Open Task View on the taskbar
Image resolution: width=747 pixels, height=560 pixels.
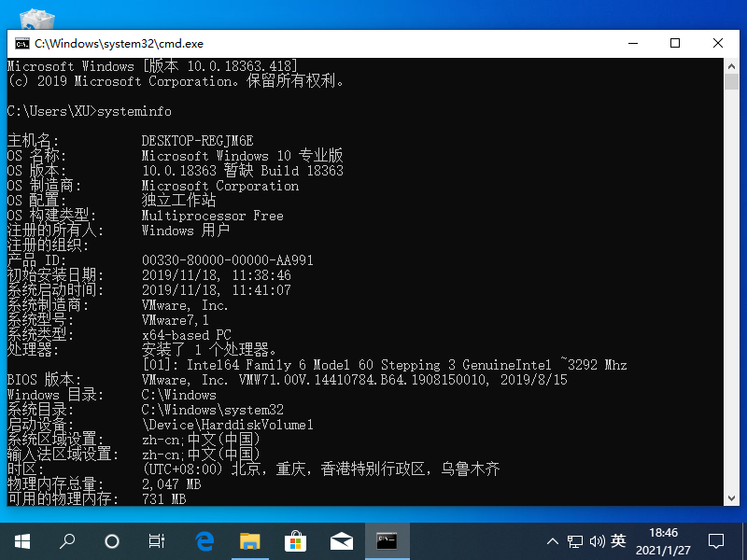pos(157,540)
